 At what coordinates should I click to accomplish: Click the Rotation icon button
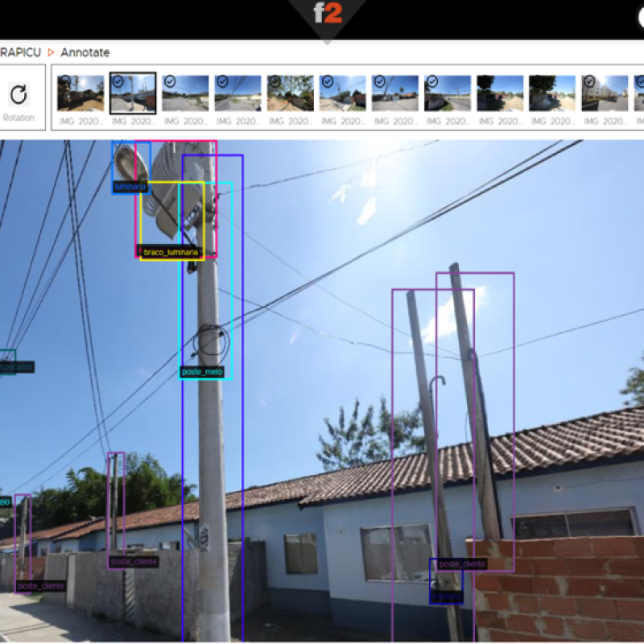click(19, 95)
